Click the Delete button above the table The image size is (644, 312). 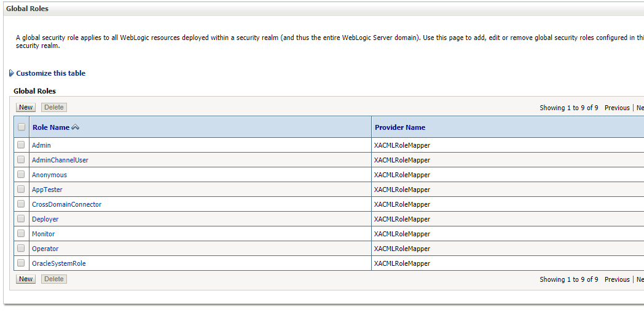tap(54, 107)
